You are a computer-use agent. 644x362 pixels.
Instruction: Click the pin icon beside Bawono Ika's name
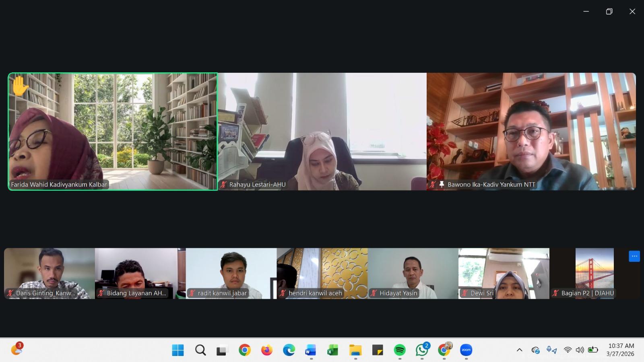442,185
